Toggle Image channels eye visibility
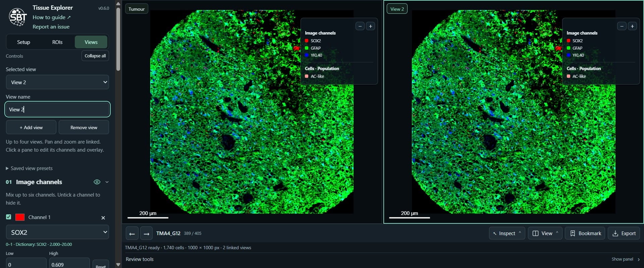The height and width of the screenshot is (268, 644). (x=97, y=182)
